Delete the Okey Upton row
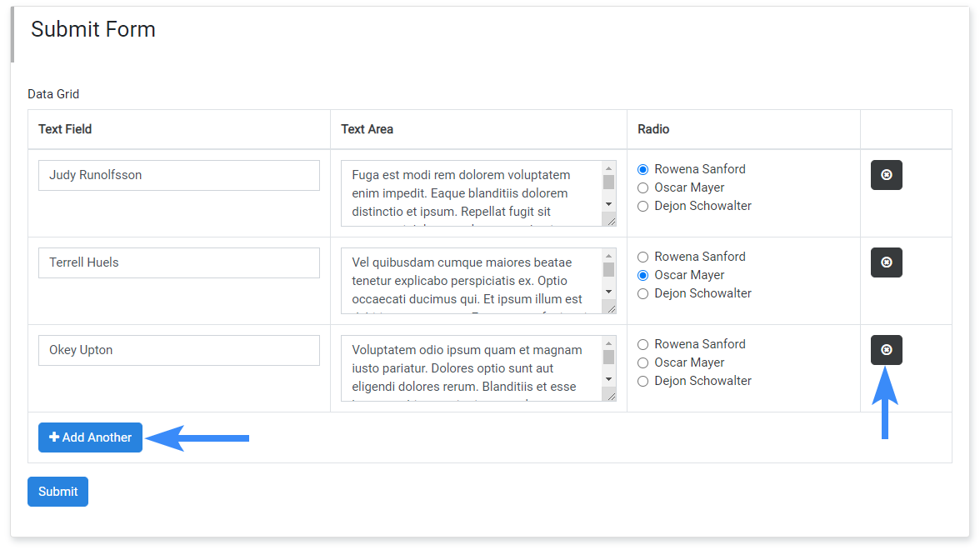 pyautogui.click(x=886, y=350)
